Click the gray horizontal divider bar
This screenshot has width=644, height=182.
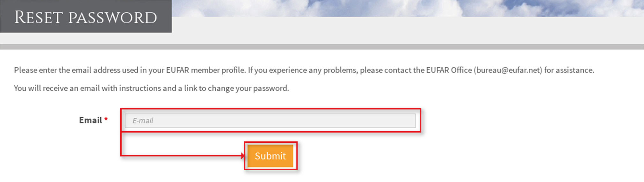(x=322, y=47)
